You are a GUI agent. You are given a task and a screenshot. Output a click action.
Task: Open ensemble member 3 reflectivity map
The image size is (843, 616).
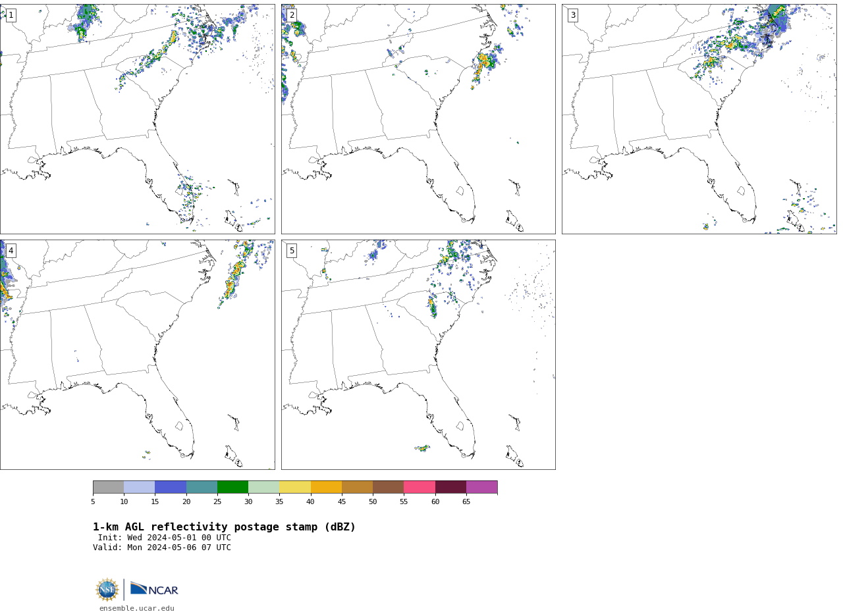(x=699, y=119)
